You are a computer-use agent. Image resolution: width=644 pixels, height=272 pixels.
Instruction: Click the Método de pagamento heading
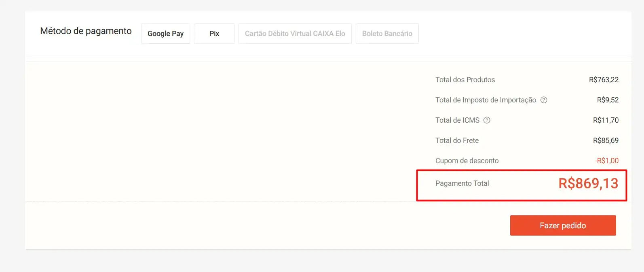[86, 31]
